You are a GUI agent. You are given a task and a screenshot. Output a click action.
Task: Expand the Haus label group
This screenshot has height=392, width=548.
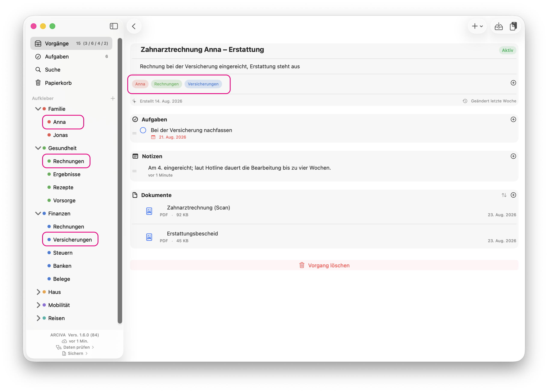(x=38, y=292)
